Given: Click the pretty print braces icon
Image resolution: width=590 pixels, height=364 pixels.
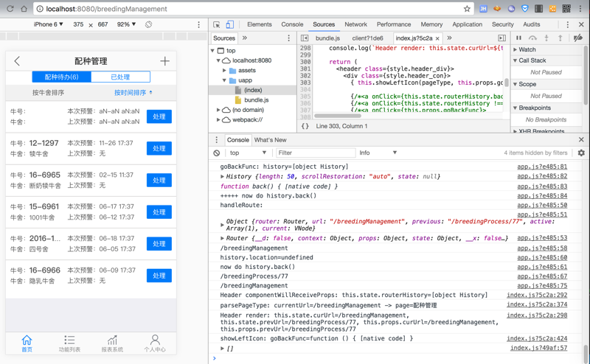Looking at the screenshot, I should 305,127.
